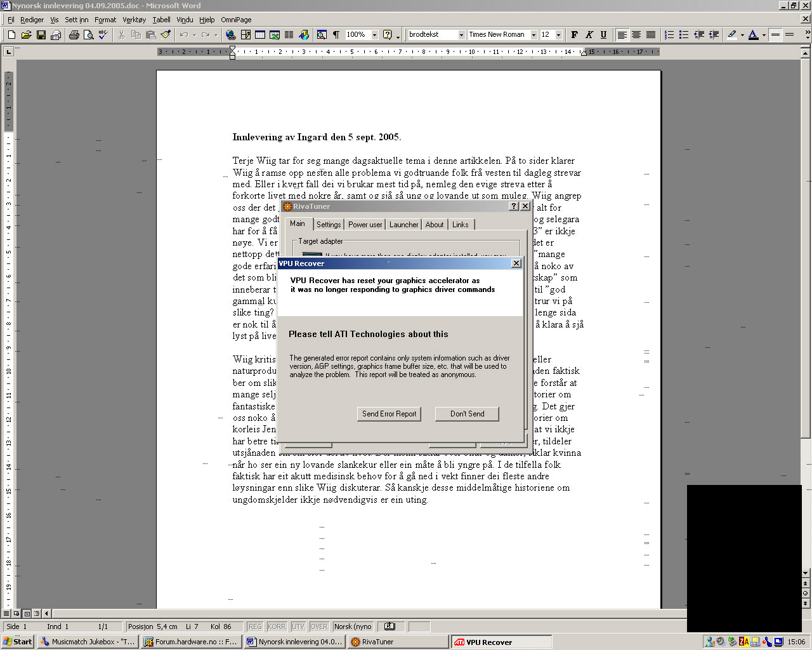812x650 pixels.
Task: Open a file with the folder icon
Action: click(26, 35)
